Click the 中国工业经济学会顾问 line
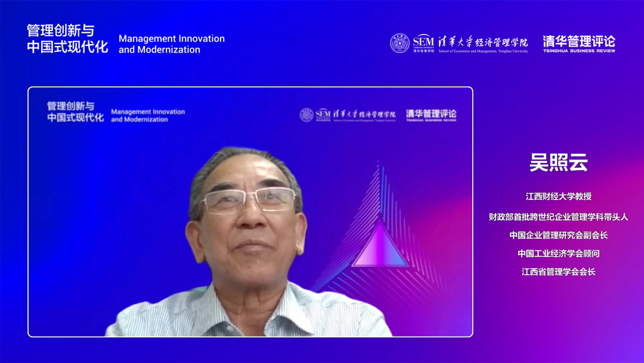 click(x=559, y=254)
